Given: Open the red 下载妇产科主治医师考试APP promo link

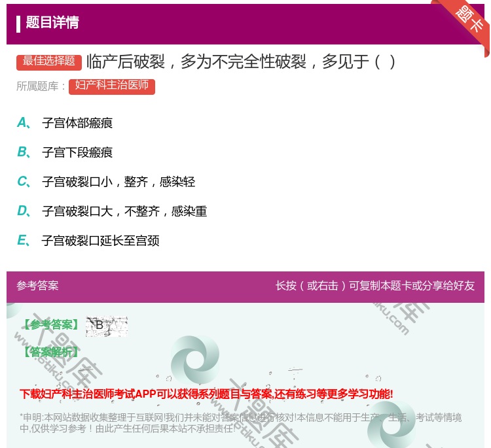Looking at the screenshot, I should click(x=206, y=394).
